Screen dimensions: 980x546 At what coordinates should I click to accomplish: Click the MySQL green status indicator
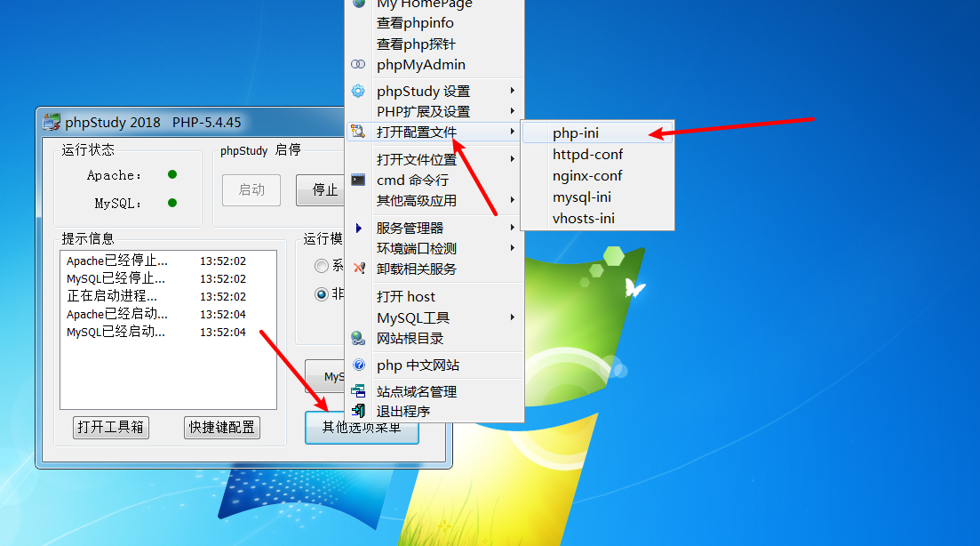172,203
